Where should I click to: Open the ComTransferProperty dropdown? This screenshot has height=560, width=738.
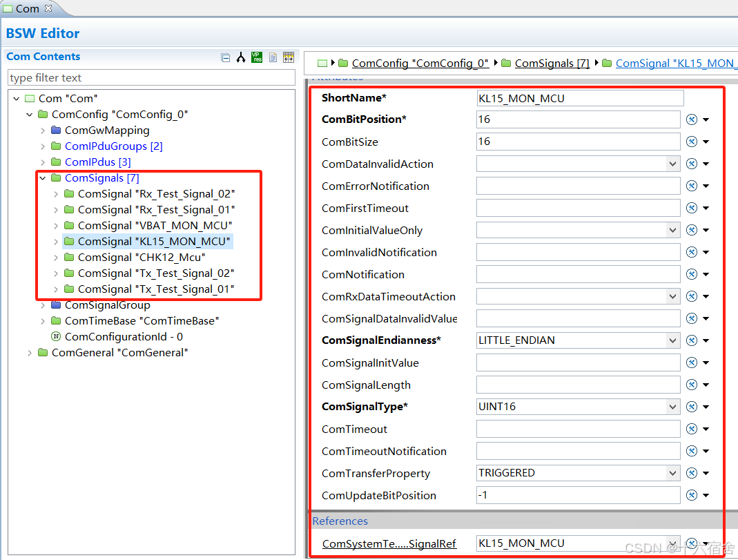point(673,472)
